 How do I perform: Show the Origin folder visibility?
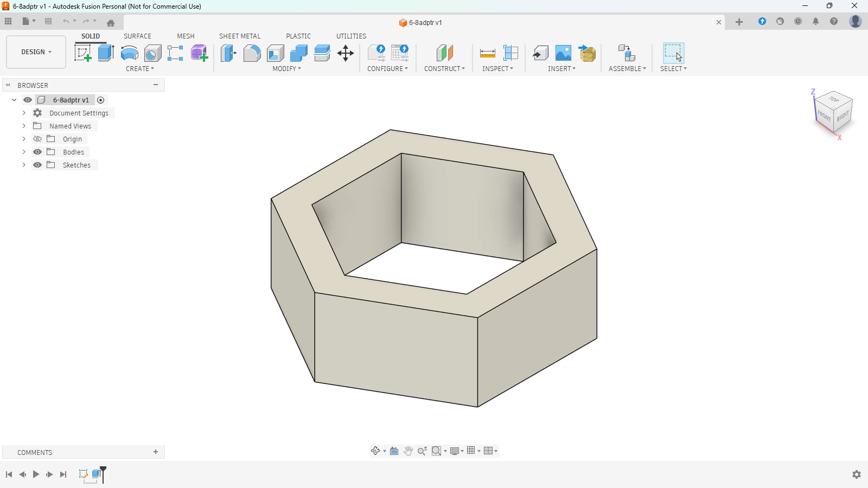(37, 139)
